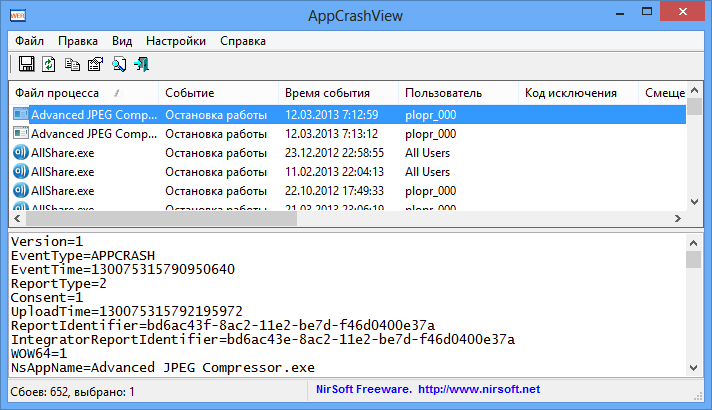The height and width of the screenshot is (410, 712).
Task: Click the Find magnifier toolbar icon
Action: pyautogui.click(x=119, y=64)
